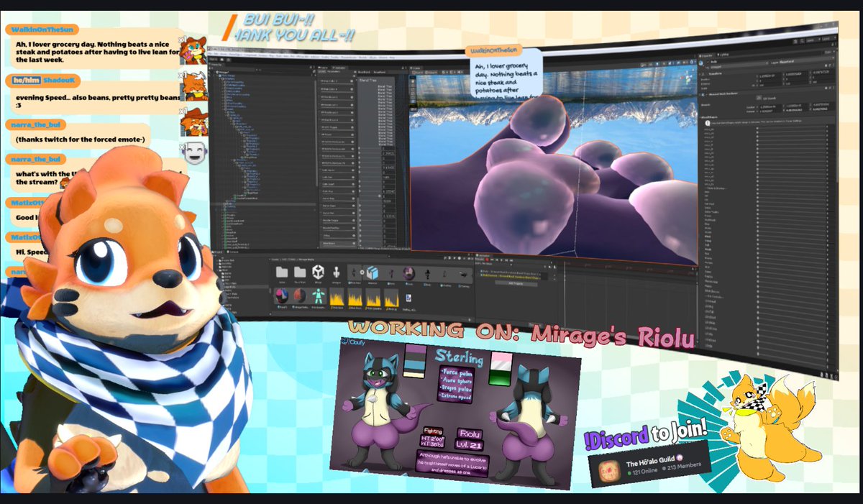Select the text document asset in Project
The width and height of the screenshot is (863, 504).
coord(408,298)
